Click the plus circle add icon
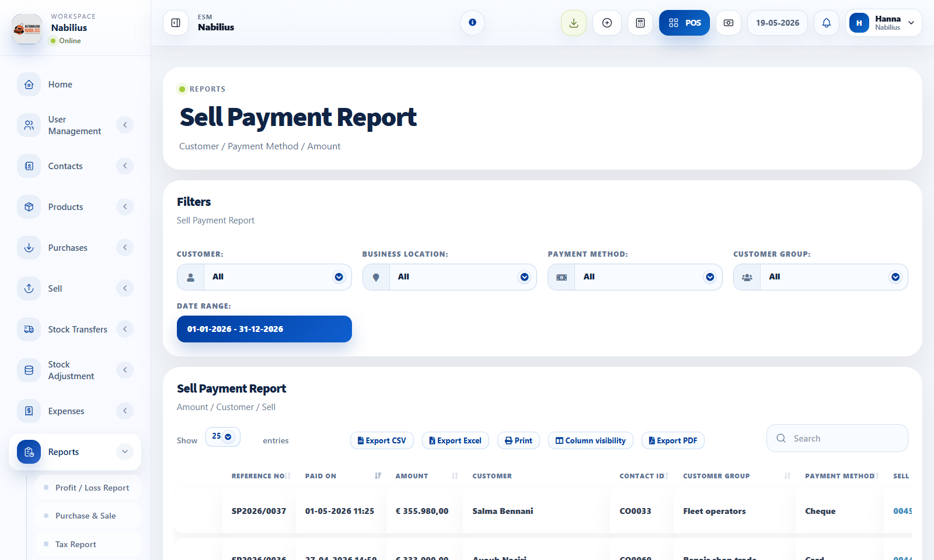Viewport: 934px width, 560px height. (x=607, y=23)
